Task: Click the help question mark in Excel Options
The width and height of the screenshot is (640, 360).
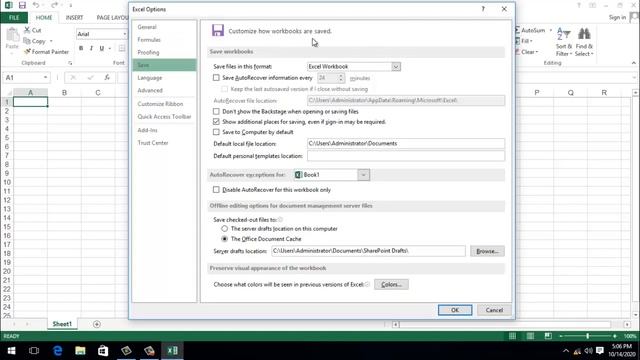Action: 483,9
